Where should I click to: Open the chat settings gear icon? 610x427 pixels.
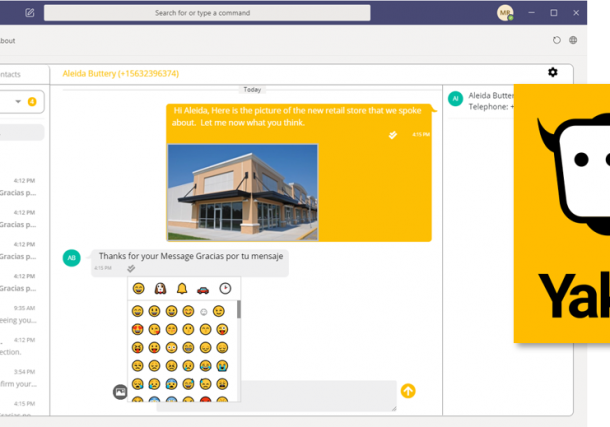point(553,72)
